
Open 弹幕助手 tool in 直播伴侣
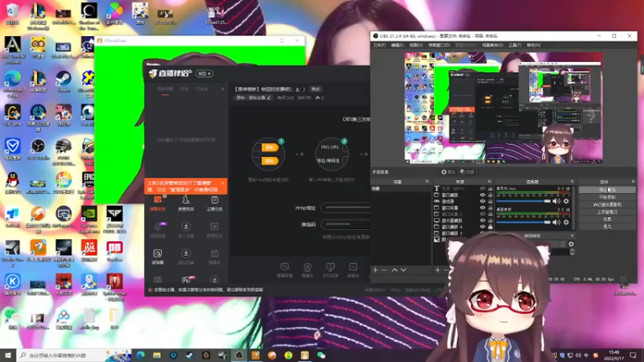tap(158, 204)
